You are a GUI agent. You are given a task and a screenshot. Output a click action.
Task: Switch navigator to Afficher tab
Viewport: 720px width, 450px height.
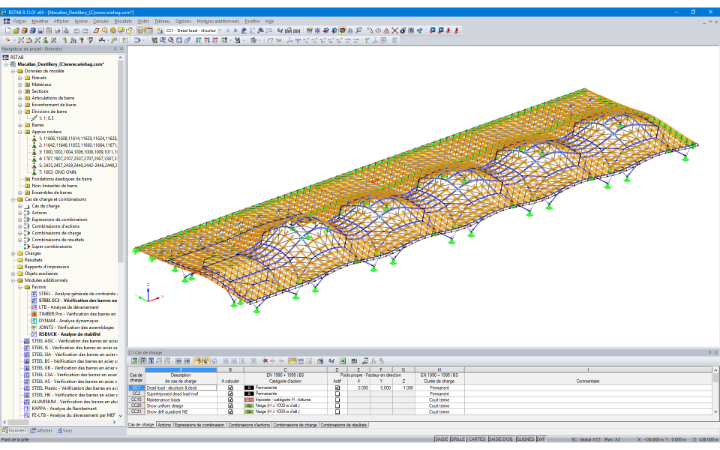click(41, 431)
